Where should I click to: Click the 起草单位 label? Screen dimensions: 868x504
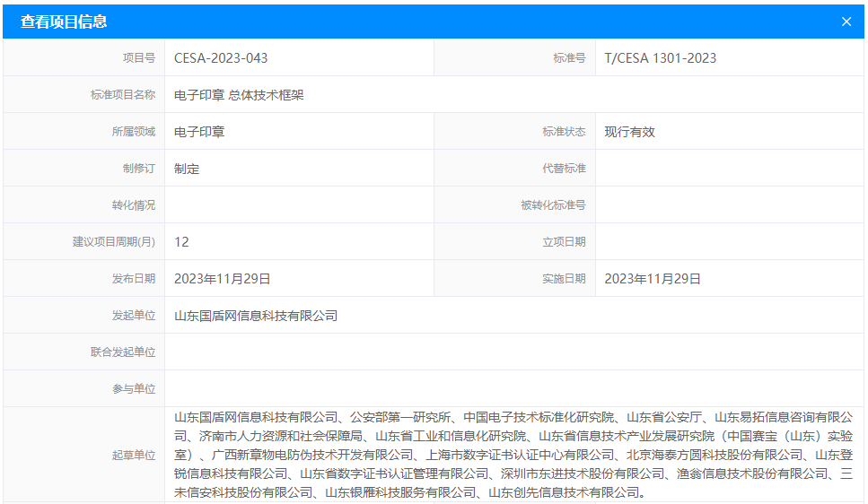click(134, 456)
